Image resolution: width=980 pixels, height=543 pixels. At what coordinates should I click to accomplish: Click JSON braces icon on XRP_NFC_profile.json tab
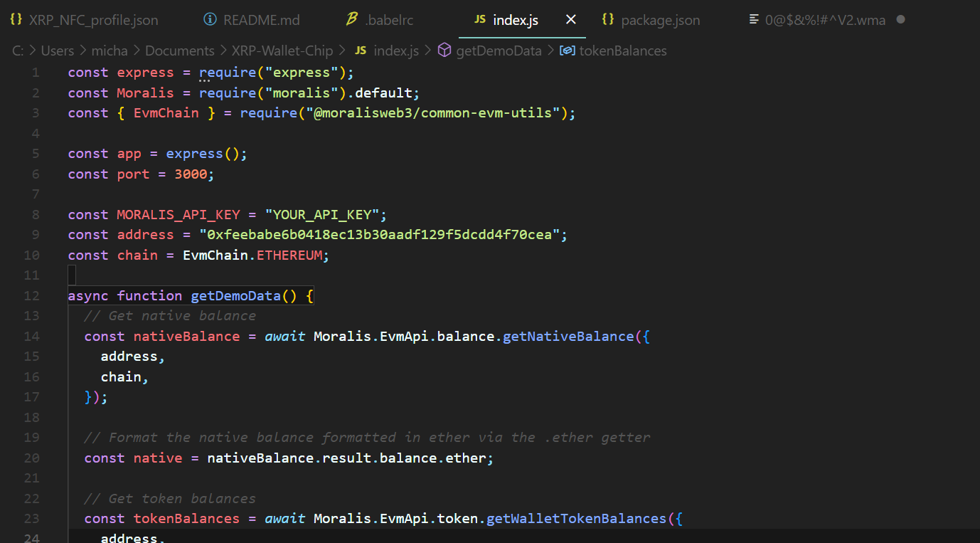(16, 20)
